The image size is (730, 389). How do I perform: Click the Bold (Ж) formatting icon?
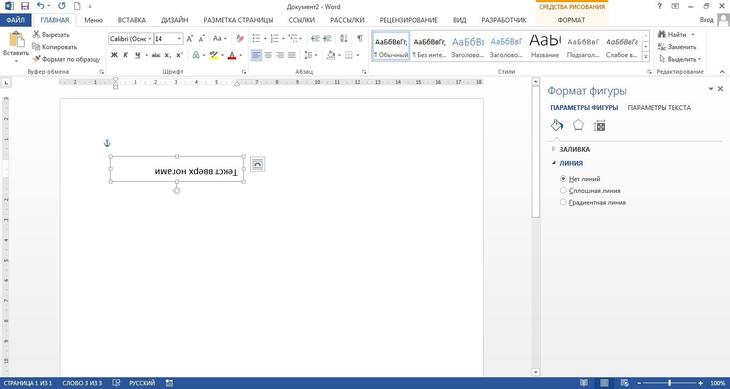pos(114,55)
